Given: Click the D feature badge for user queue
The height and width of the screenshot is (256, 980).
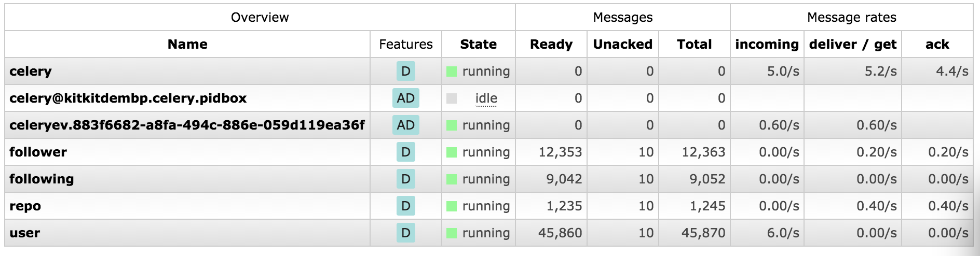Looking at the screenshot, I should (405, 233).
